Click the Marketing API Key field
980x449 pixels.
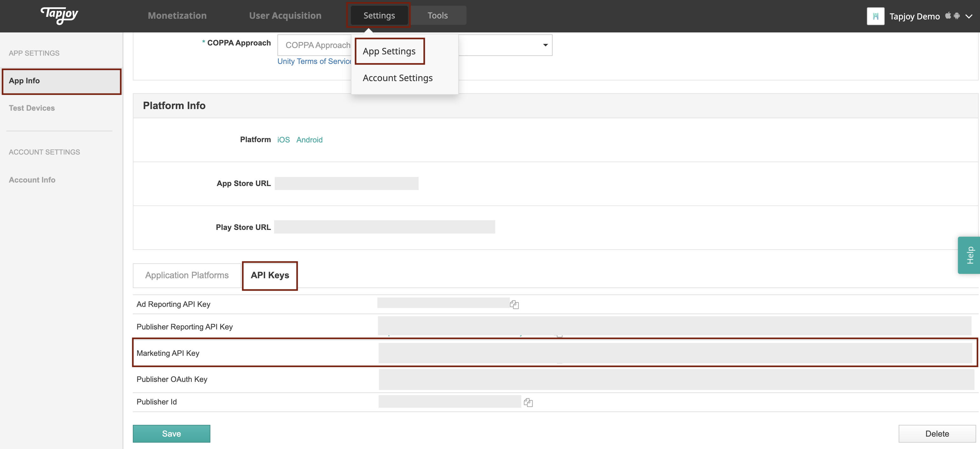pyautogui.click(x=647, y=353)
